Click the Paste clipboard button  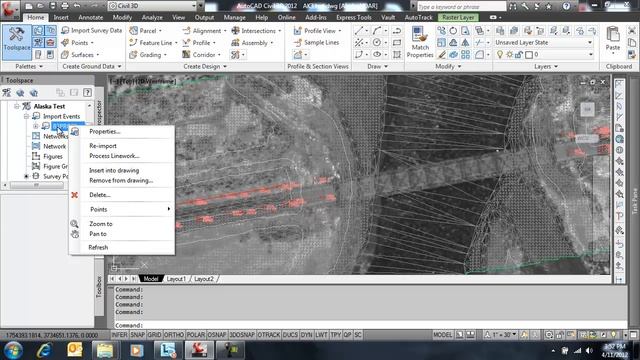coord(613,40)
